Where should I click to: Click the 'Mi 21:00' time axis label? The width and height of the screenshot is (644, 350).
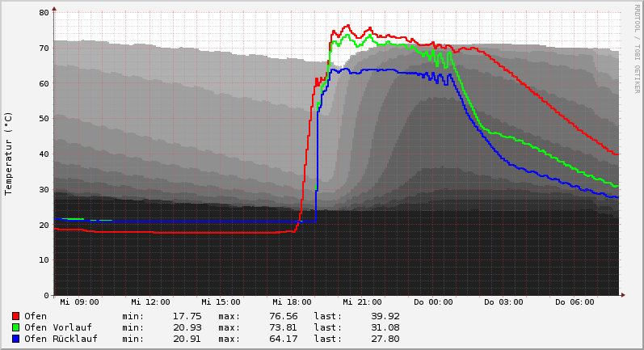coord(362,302)
